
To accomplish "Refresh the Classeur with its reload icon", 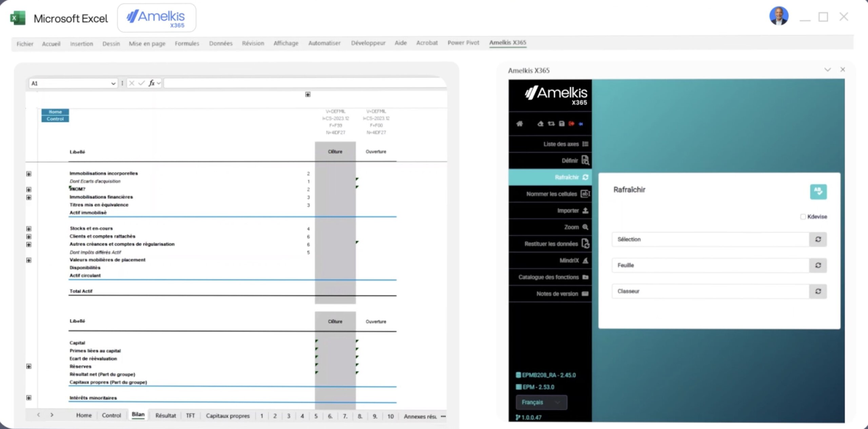I will [x=818, y=291].
